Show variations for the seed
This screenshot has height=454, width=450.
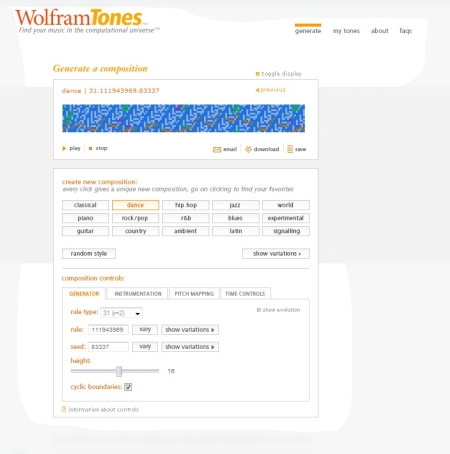(x=190, y=347)
